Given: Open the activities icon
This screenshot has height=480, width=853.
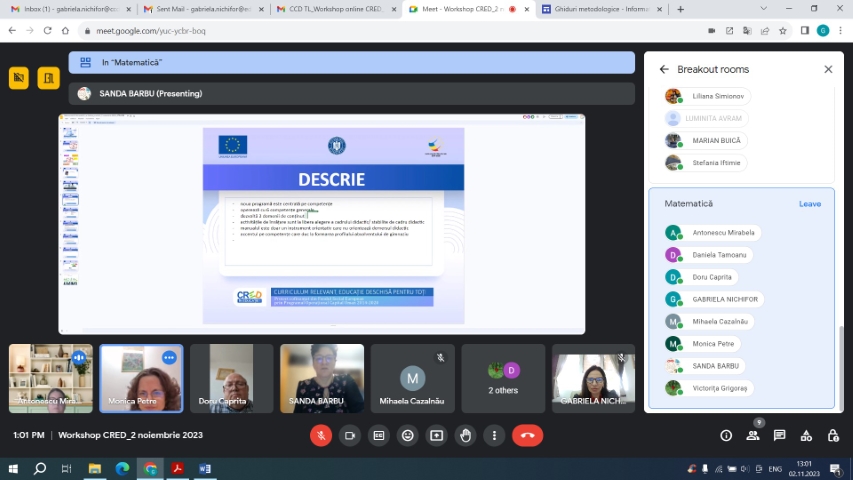Looking at the screenshot, I should 807,435.
